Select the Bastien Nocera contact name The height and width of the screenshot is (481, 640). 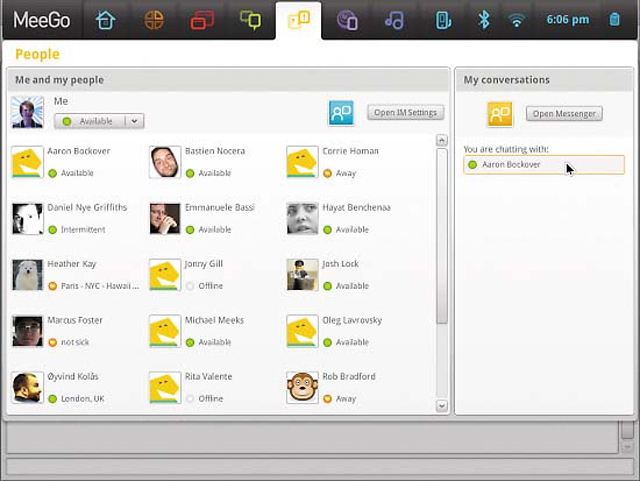coord(215,151)
